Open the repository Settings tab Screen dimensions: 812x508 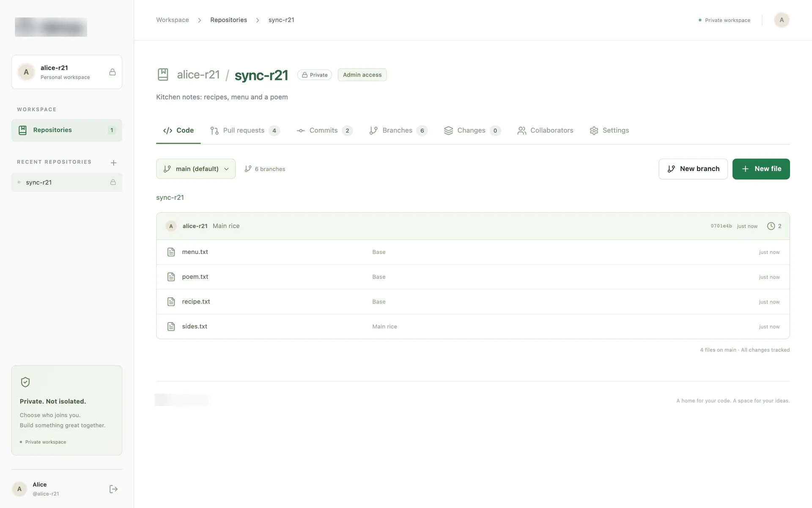(x=609, y=130)
